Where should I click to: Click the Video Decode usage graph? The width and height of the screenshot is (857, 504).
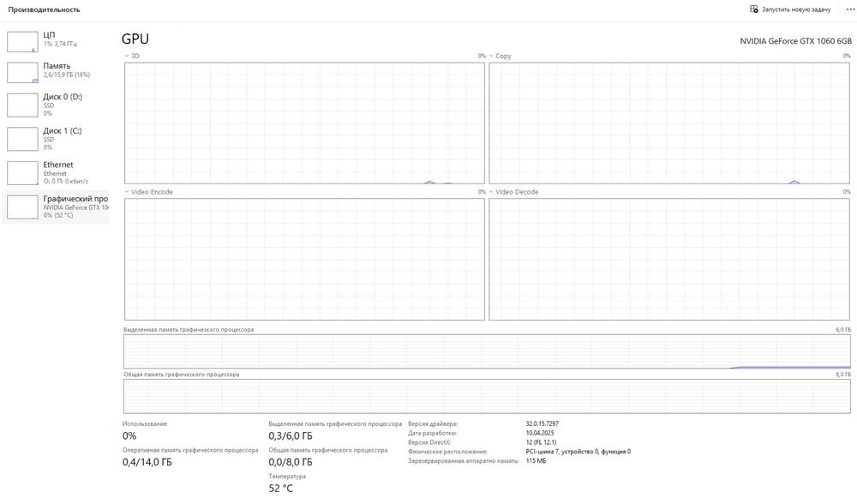click(669, 259)
